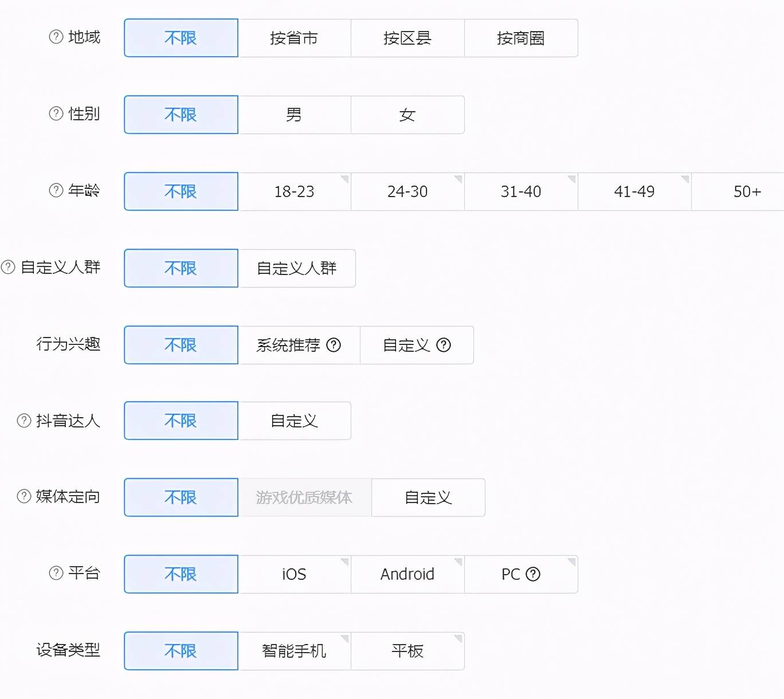The height and width of the screenshot is (699, 784).
Task: Choose 按区县 region targeting
Action: pos(407,38)
